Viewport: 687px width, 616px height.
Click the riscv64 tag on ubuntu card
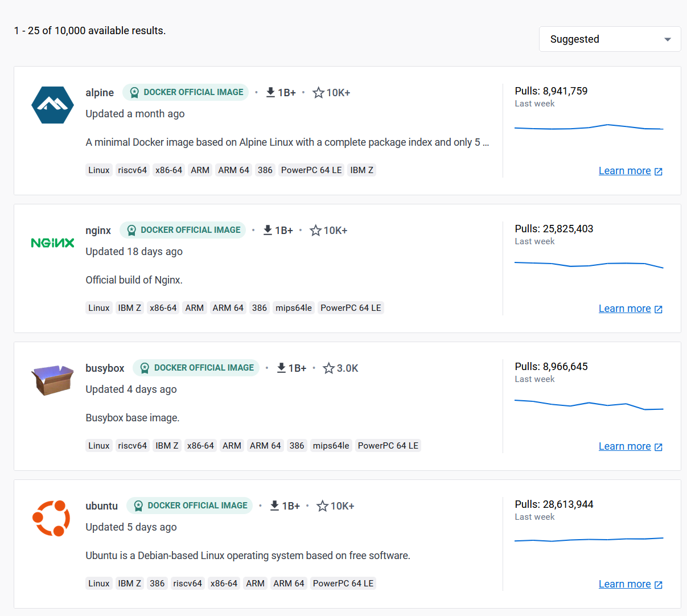coord(188,584)
